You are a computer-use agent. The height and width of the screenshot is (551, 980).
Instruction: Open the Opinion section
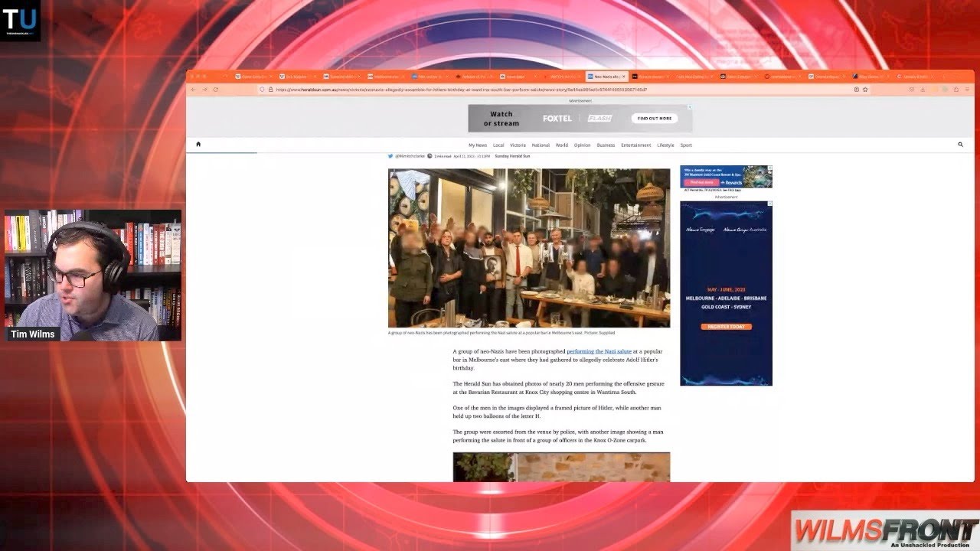point(583,145)
